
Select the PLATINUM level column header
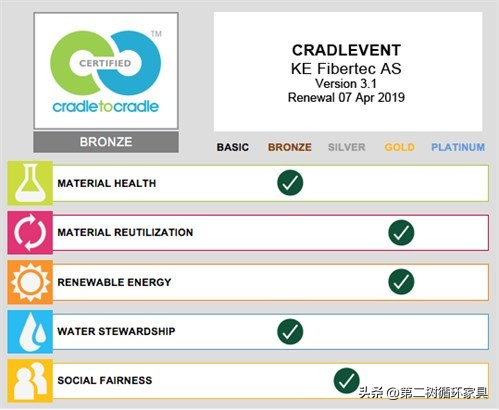pyautogui.click(x=458, y=147)
